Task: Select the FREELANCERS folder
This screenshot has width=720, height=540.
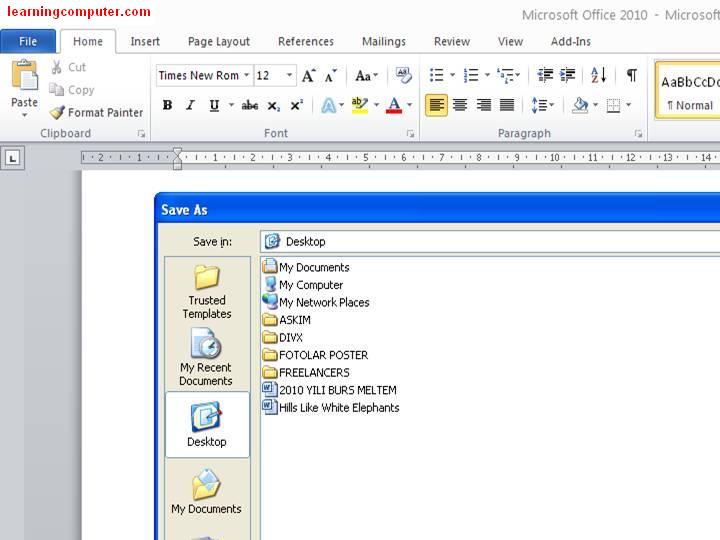Action: (x=306, y=372)
